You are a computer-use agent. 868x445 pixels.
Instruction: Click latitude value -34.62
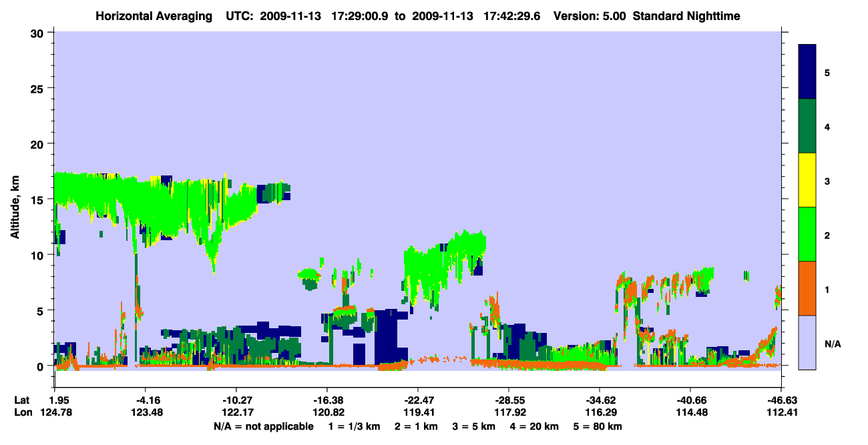click(x=600, y=400)
